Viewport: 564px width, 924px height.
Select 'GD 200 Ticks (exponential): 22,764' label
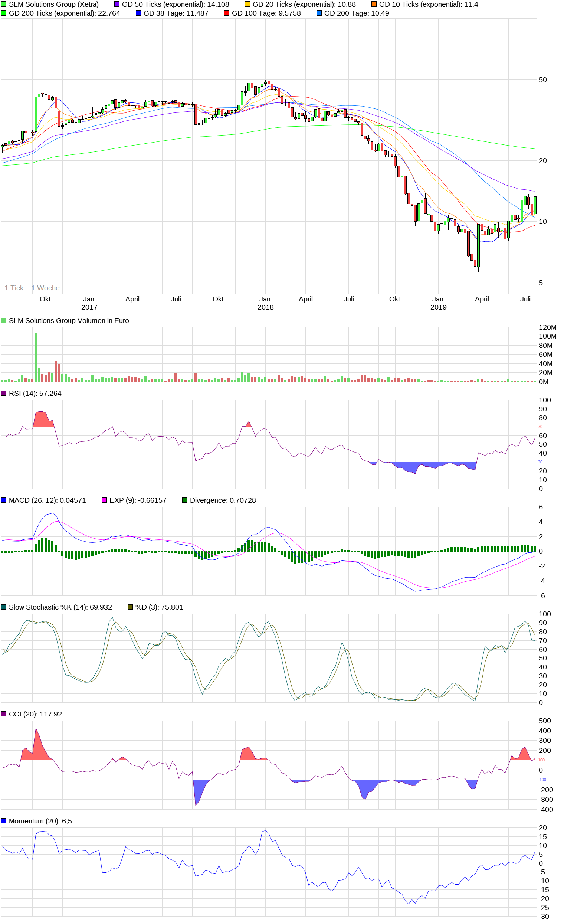65,13
